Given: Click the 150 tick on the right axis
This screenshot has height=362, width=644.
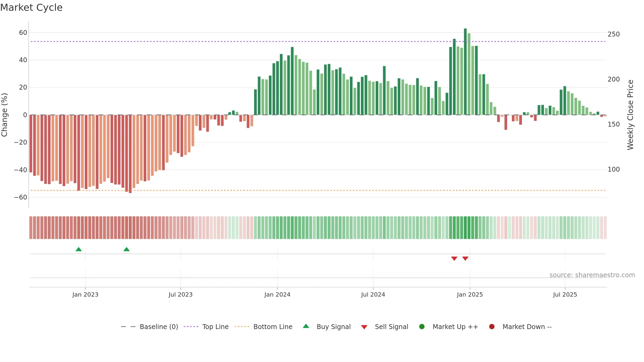Looking at the screenshot, I should (x=614, y=124).
